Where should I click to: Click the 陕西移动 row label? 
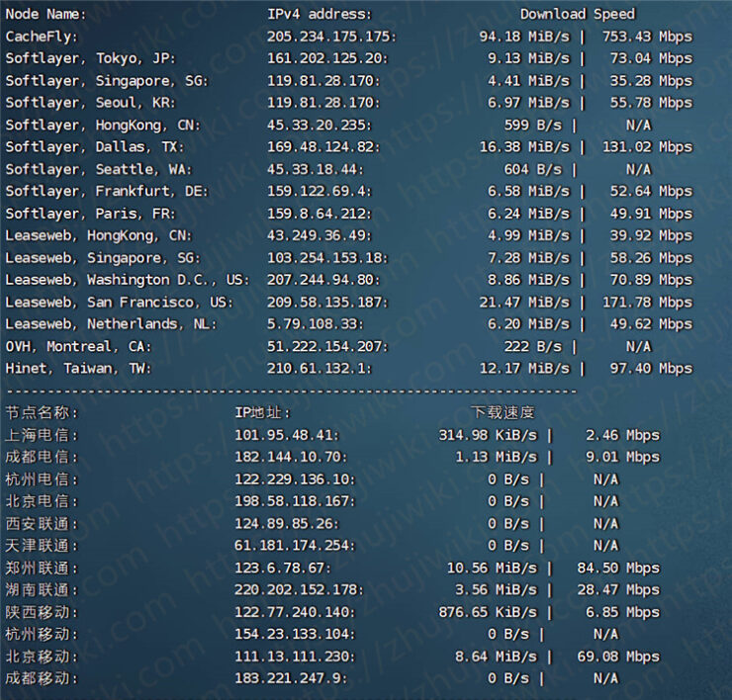42,613
